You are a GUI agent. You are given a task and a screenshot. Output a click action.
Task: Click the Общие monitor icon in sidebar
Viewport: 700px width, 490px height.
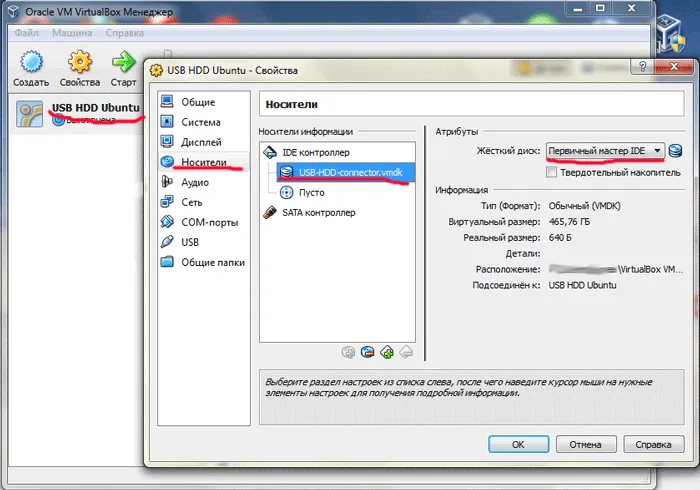point(167,101)
